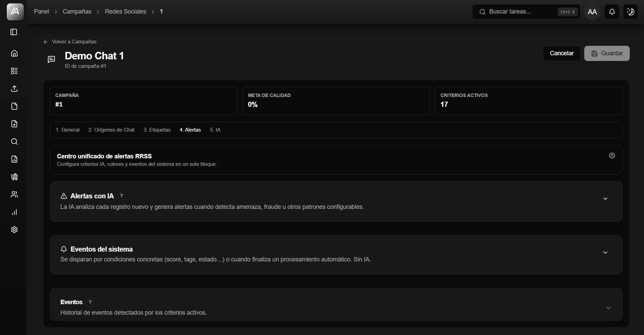The image size is (644, 335).
Task: Click the Centro unificado de alertas RRSS heading
Action: click(x=104, y=156)
